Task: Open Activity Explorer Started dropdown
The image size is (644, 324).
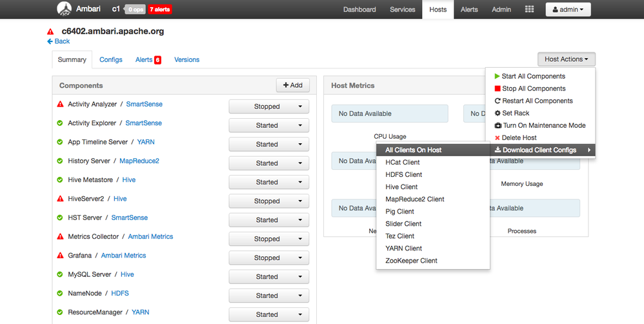Action: click(269, 126)
